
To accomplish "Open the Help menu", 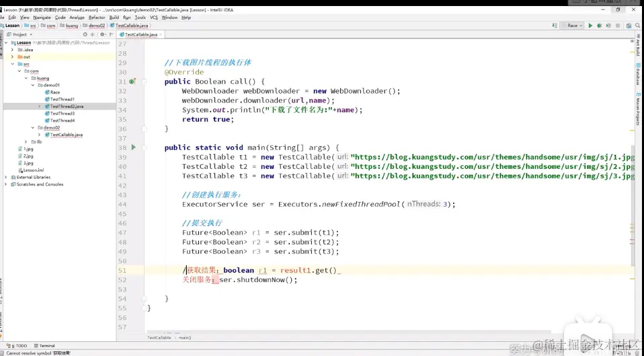I will click(186, 17).
